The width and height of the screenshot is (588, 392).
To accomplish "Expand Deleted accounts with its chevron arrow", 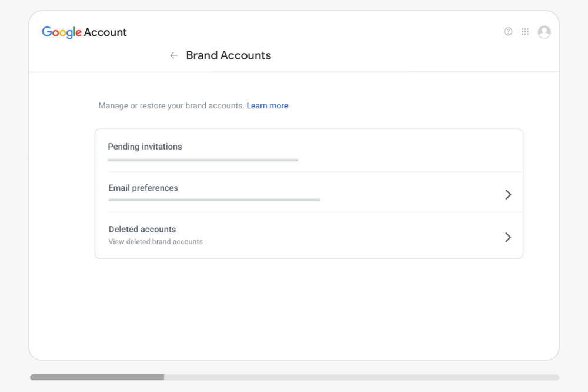I will click(508, 237).
